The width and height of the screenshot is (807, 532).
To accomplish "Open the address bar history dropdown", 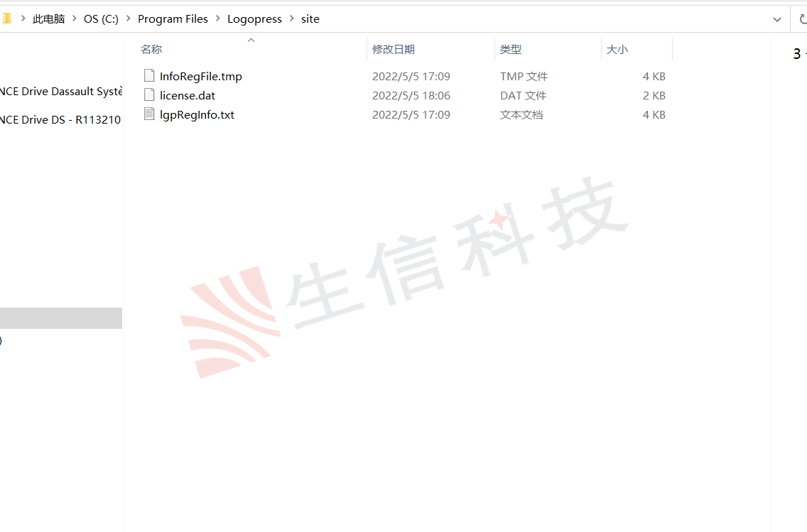I will tap(776, 20).
